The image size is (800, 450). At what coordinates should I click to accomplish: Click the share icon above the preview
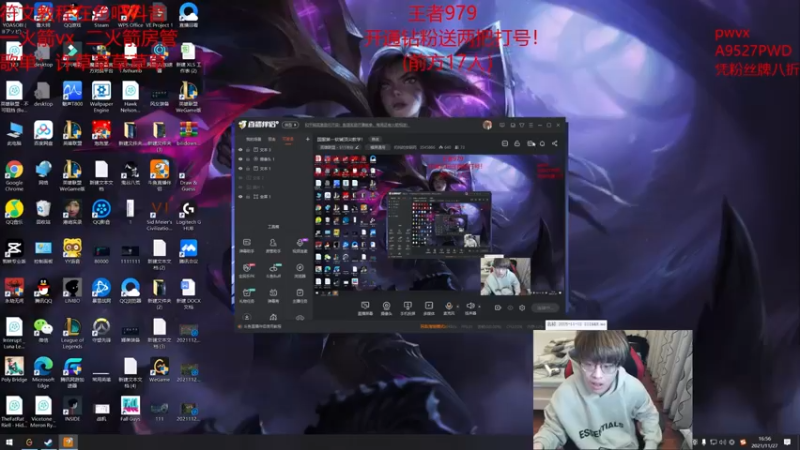(x=555, y=144)
